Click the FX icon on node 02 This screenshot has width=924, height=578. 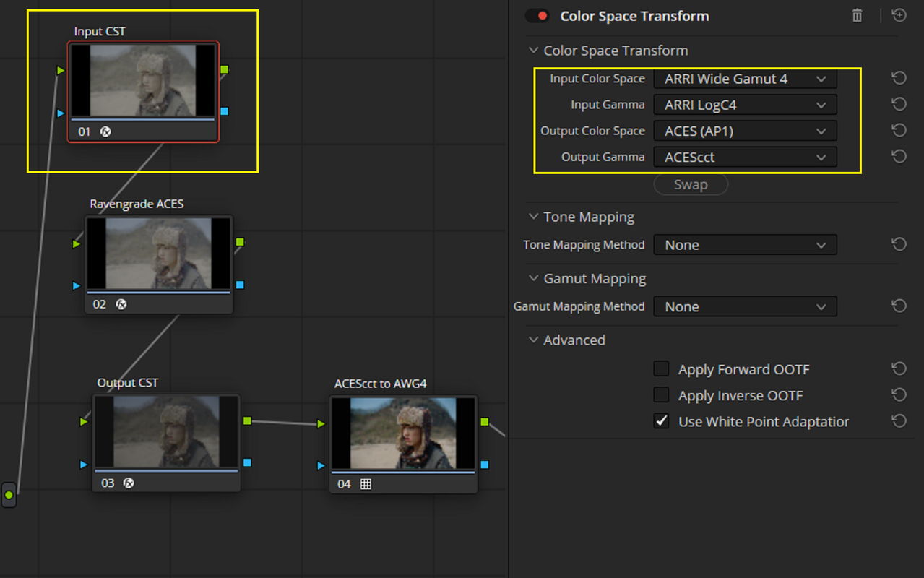pos(121,304)
